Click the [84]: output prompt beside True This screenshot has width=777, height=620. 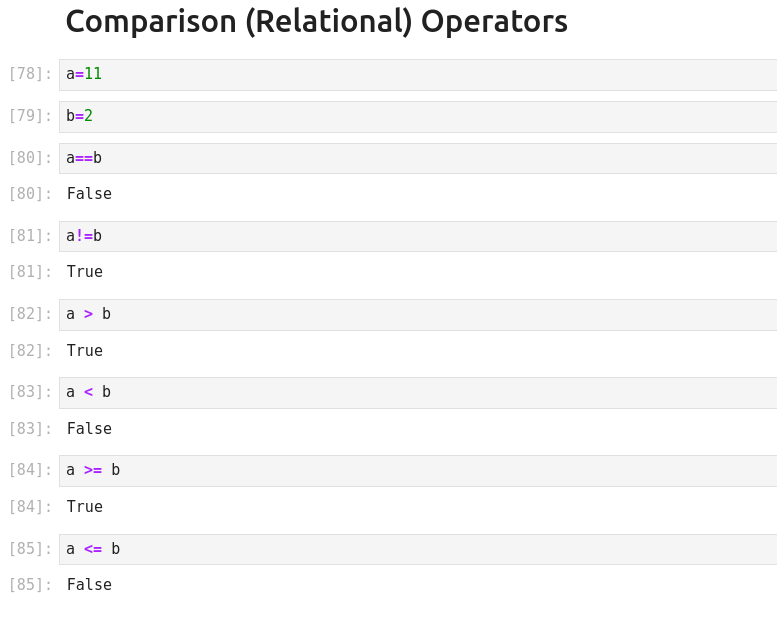pos(30,507)
